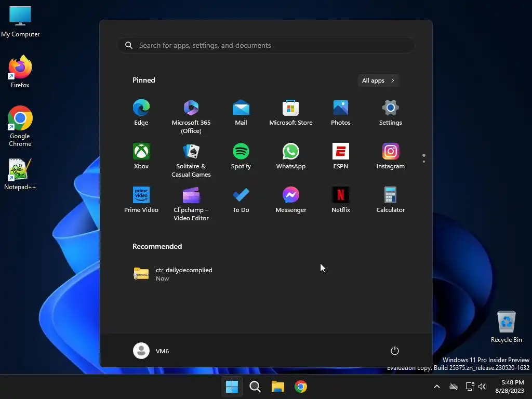The width and height of the screenshot is (532, 399).
Task: Open the Messenger app
Action: coord(291,200)
